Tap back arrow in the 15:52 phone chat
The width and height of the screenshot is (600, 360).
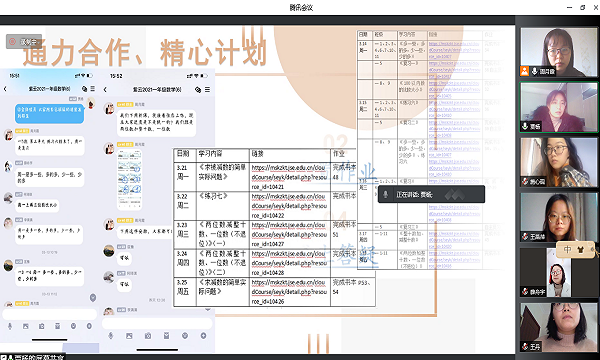pos(105,90)
